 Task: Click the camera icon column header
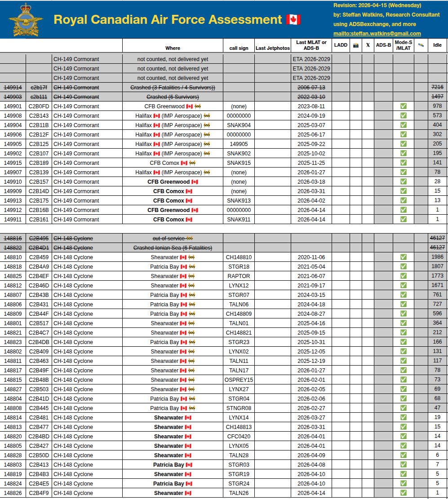click(x=356, y=45)
